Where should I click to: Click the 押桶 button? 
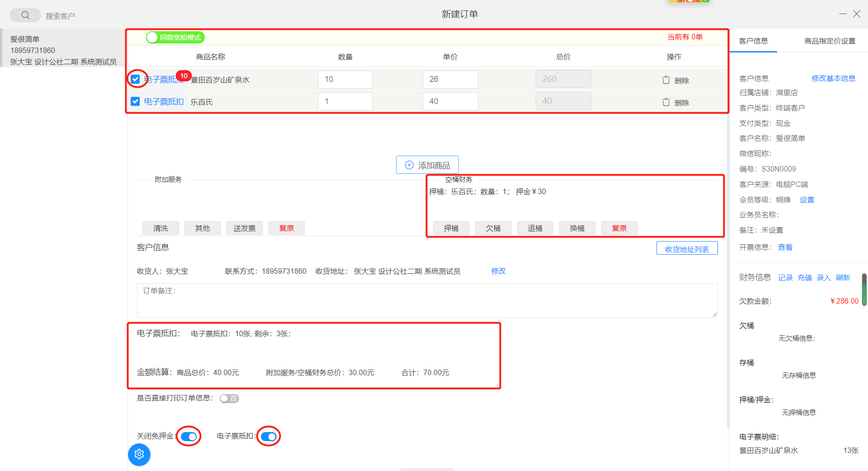click(451, 228)
